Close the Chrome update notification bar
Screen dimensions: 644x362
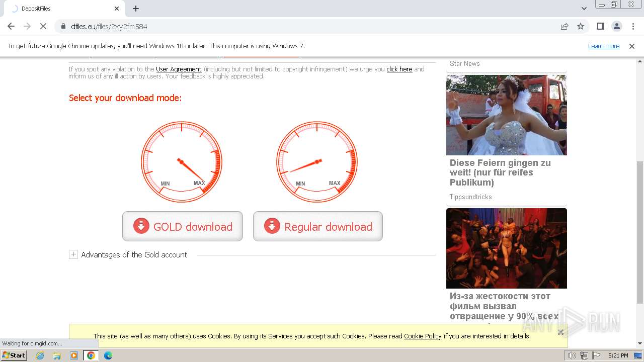pyautogui.click(x=632, y=46)
